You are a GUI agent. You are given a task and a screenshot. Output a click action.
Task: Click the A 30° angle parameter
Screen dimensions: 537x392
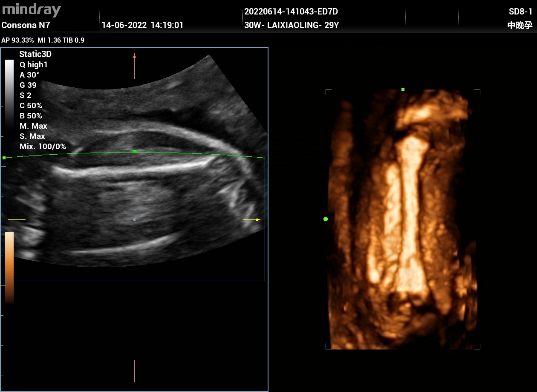tap(29, 75)
